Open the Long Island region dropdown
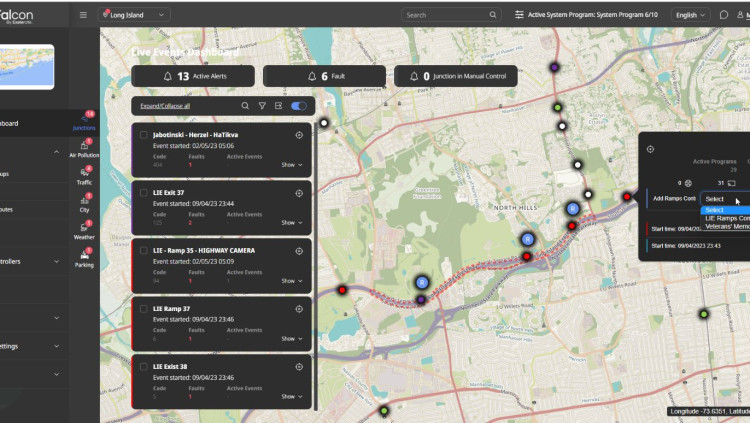Screen dimensions: 750x423 pyautogui.click(x=134, y=15)
